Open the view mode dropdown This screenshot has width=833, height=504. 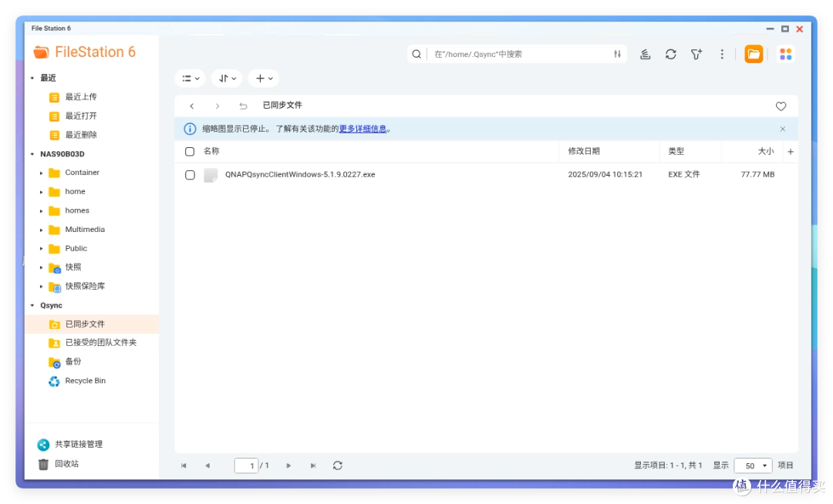click(x=191, y=79)
